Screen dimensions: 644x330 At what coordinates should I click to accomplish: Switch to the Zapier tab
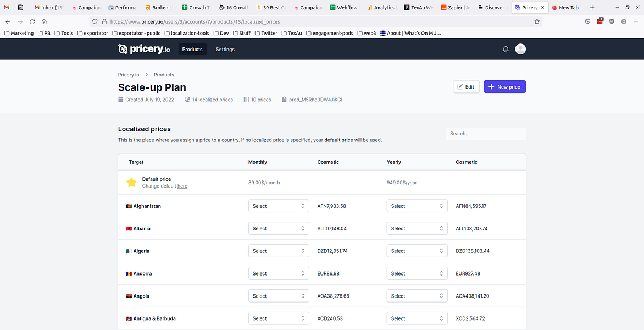point(455,7)
